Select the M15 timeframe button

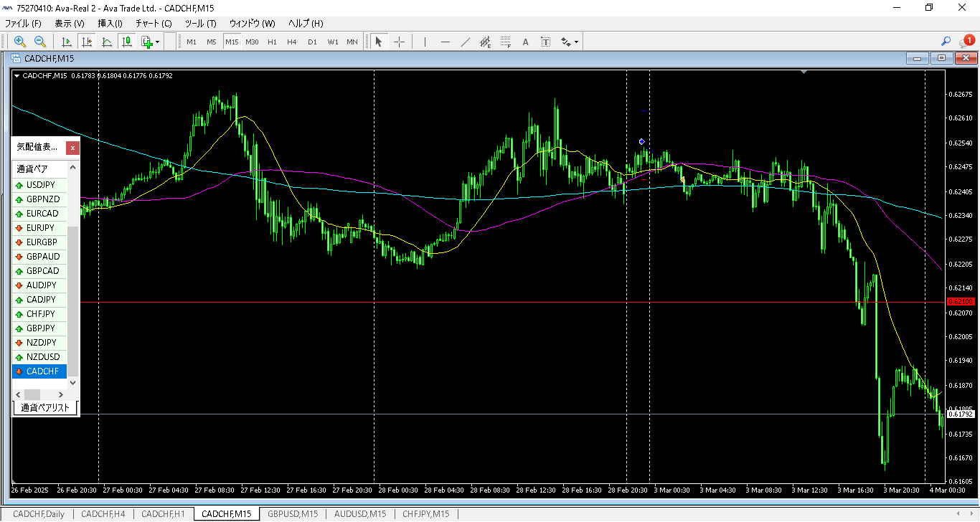point(232,42)
